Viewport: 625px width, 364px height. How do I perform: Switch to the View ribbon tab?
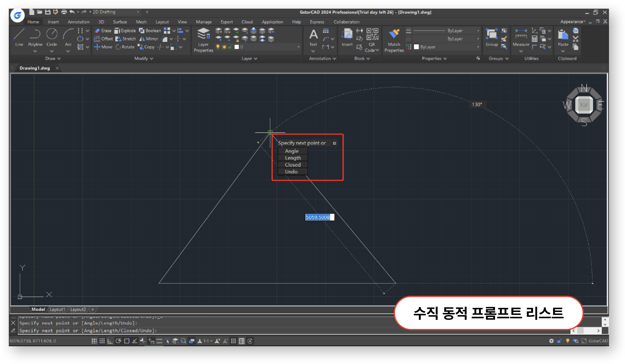pos(182,22)
